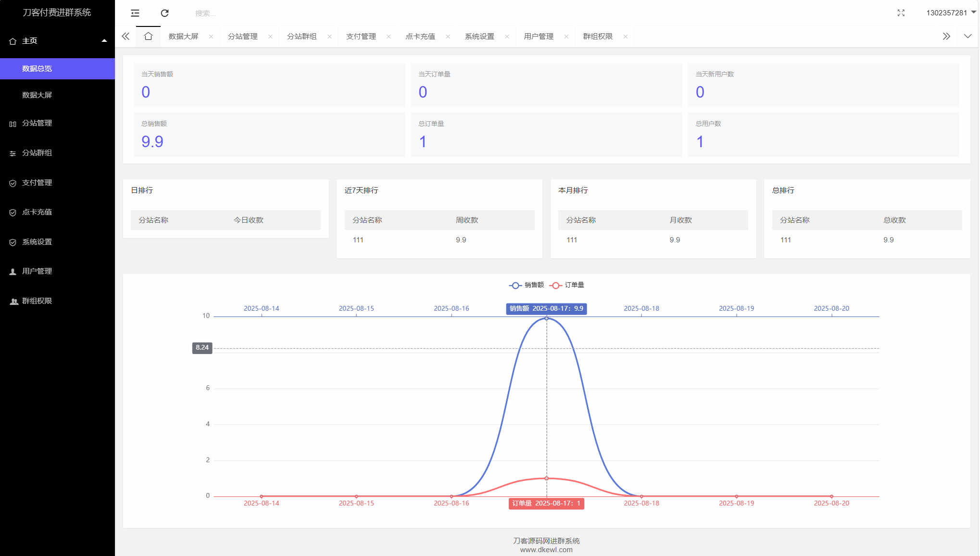Toggle the 订单量 series in chart legend
The image size is (980, 556).
(567, 285)
